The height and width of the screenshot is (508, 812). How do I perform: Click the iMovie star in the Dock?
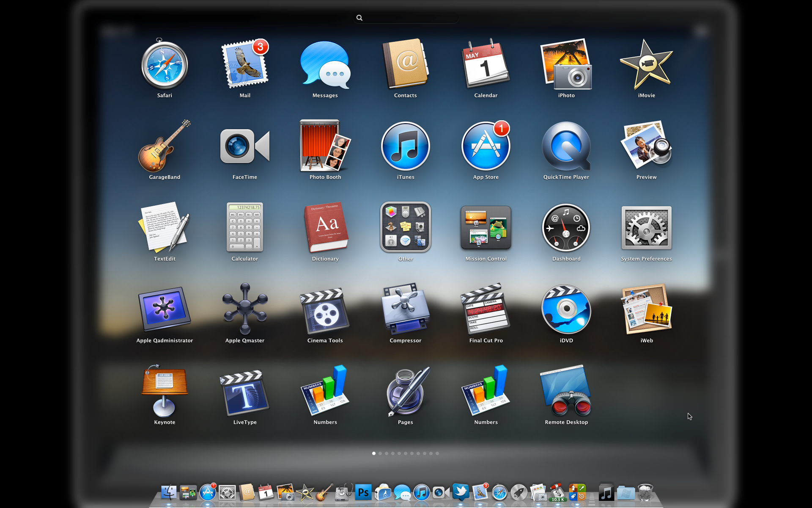coord(305,492)
